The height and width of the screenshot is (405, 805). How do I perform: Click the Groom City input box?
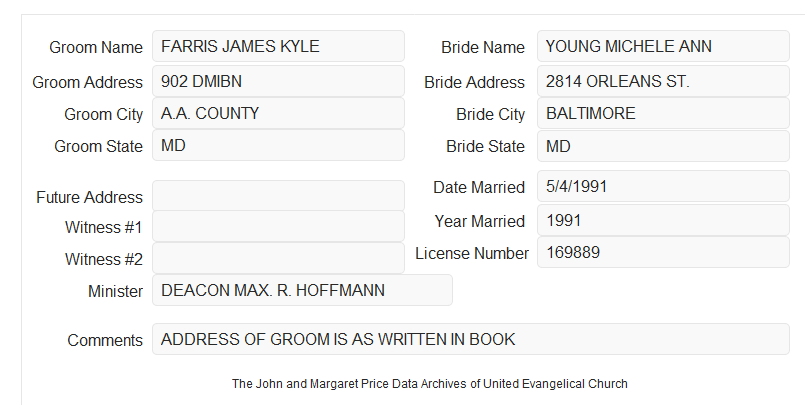(278, 113)
